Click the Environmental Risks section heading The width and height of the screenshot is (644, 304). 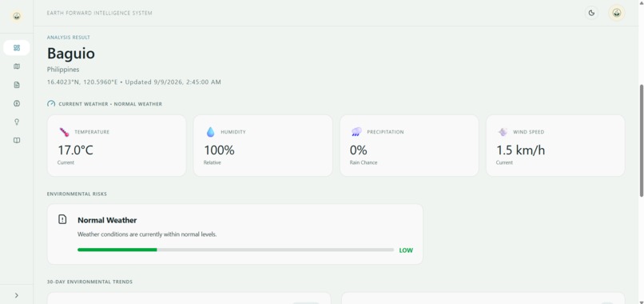[x=77, y=194]
